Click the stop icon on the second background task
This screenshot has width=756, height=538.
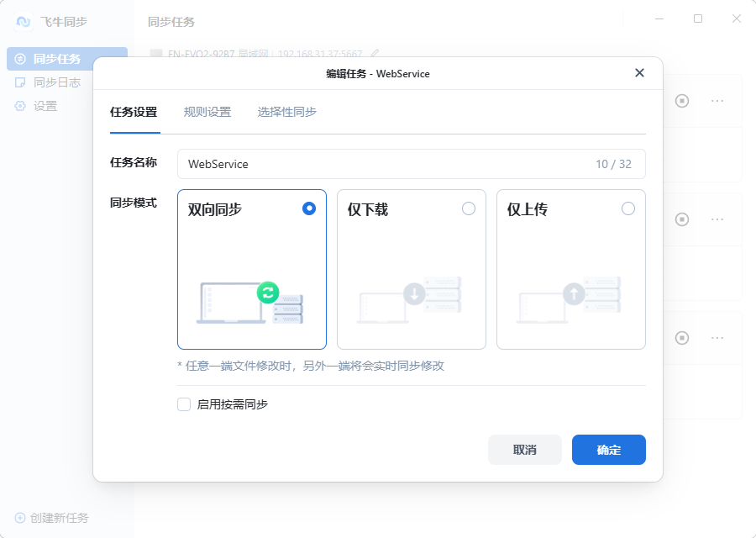(x=682, y=219)
